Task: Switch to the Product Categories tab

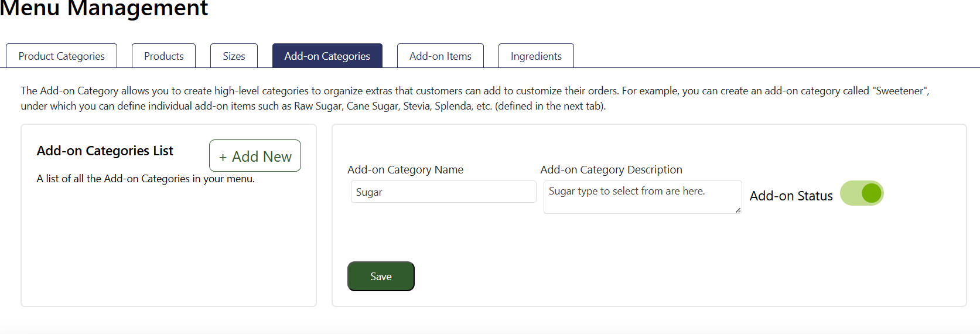Action: pos(62,56)
